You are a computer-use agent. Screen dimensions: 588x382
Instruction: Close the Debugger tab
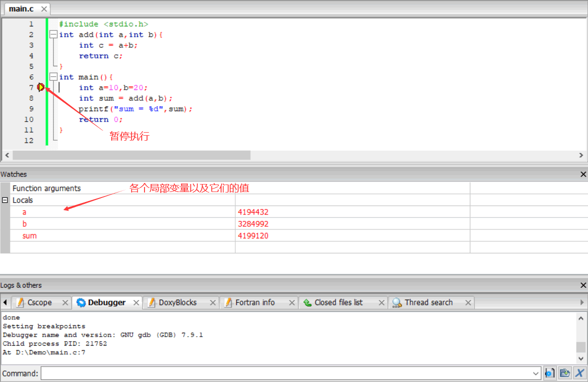(x=136, y=302)
